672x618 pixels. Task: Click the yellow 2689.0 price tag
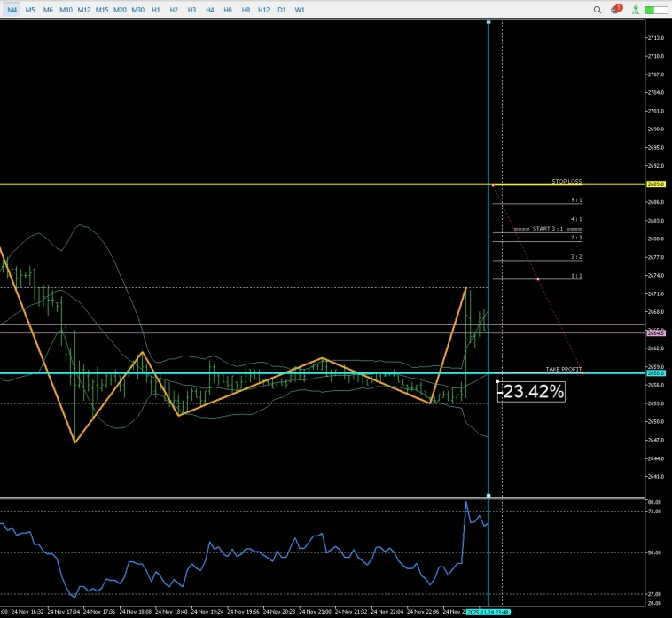pos(657,184)
